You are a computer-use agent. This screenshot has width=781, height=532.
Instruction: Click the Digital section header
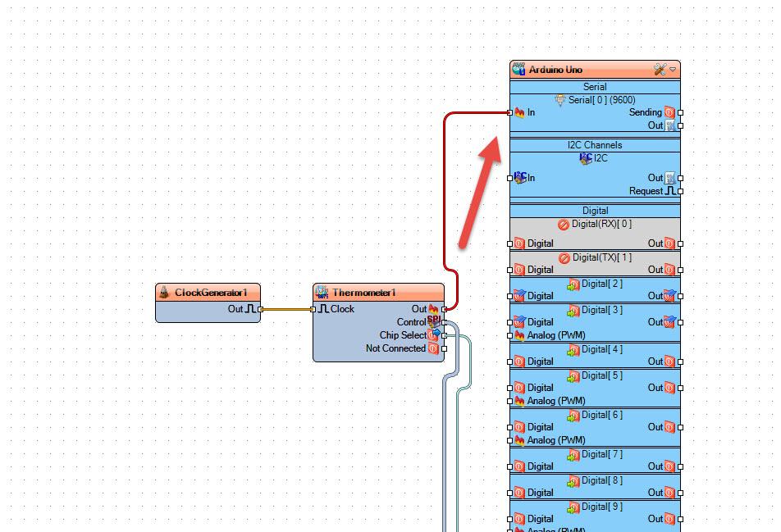click(x=596, y=211)
